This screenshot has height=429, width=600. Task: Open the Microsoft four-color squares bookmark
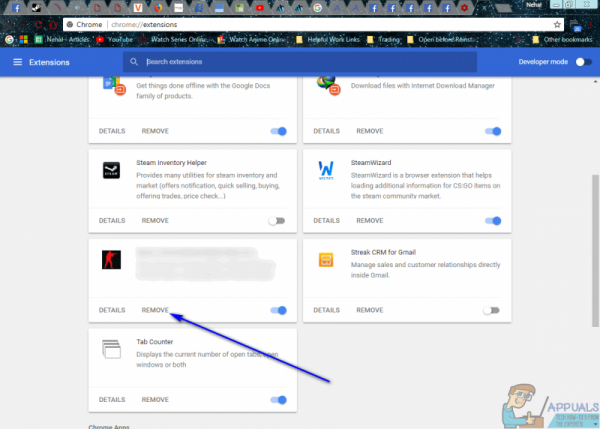[x=24, y=39]
